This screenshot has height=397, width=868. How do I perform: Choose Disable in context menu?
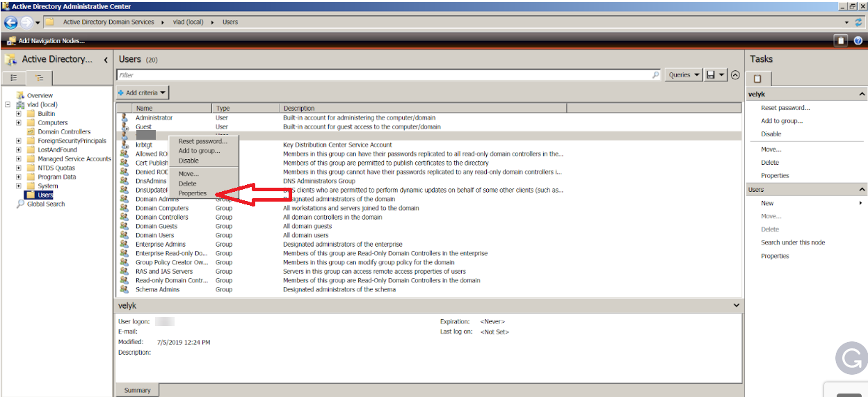(x=188, y=161)
